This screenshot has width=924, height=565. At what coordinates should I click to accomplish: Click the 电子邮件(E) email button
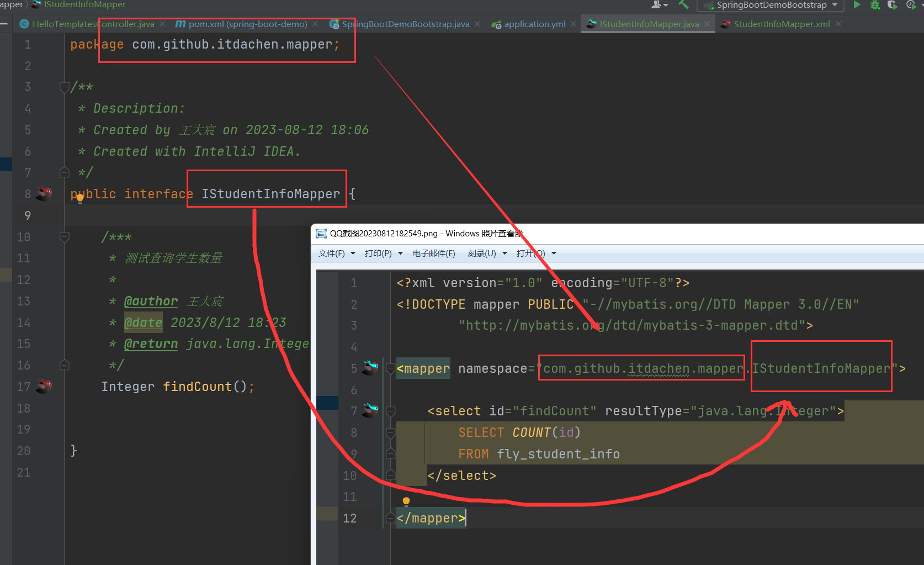(x=433, y=254)
